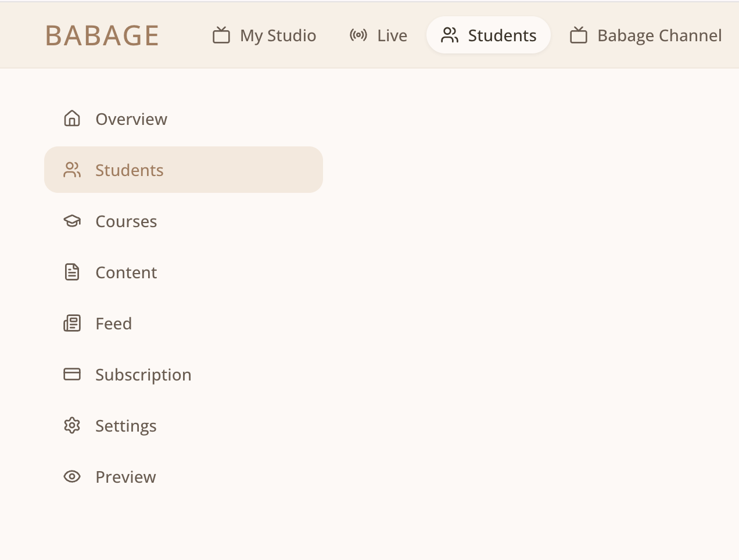Click the people icon in top Students tab
Image resolution: width=739 pixels, height=560 pixels.
[450, 35]
